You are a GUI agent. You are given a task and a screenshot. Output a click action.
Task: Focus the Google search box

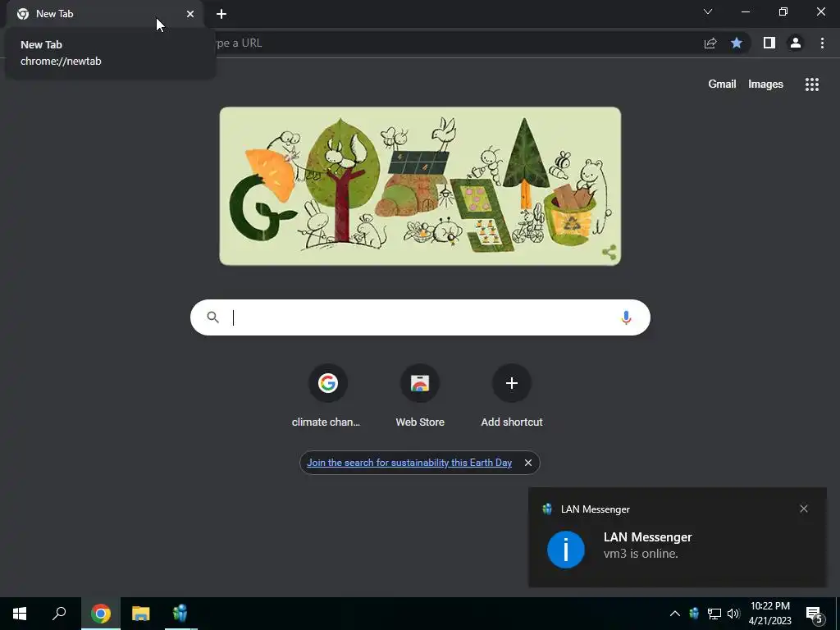click(x=420, y=317)
